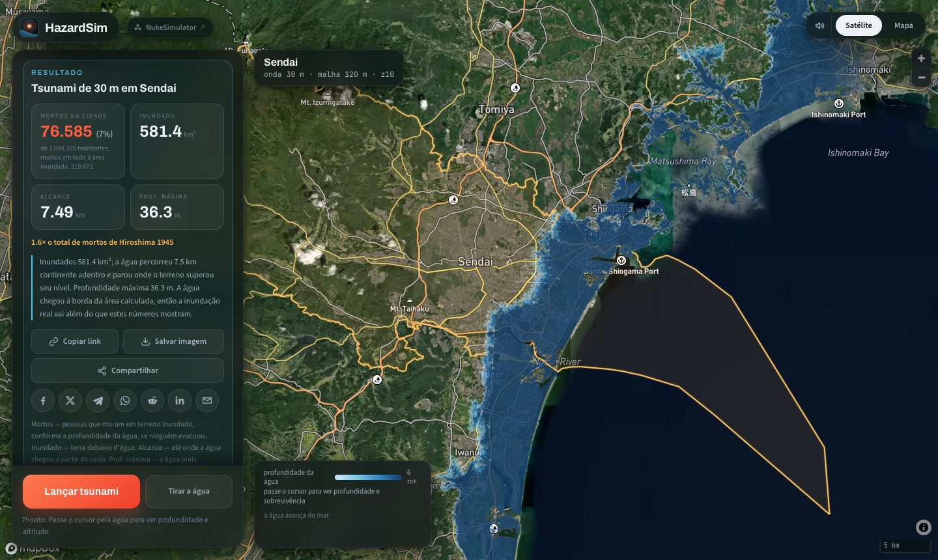Click the HazardSim logo icon
Viewport: 938px width, 560px height.
29,27
